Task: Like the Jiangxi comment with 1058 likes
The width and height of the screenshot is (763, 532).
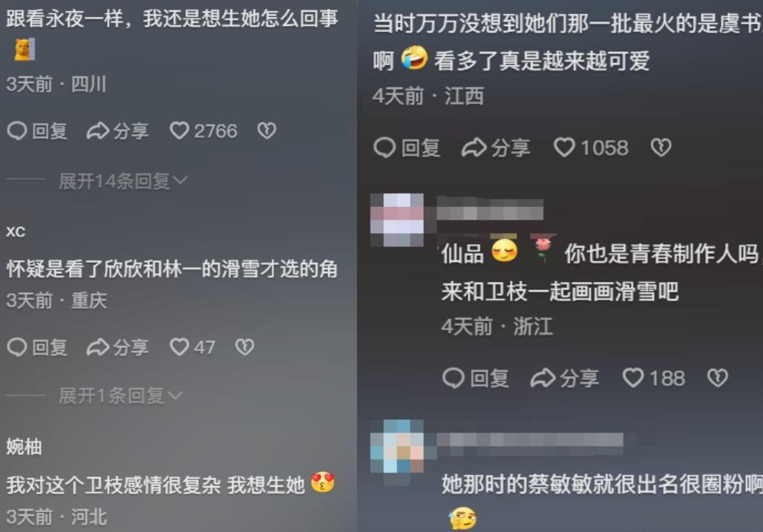Action: coord(592,148)
